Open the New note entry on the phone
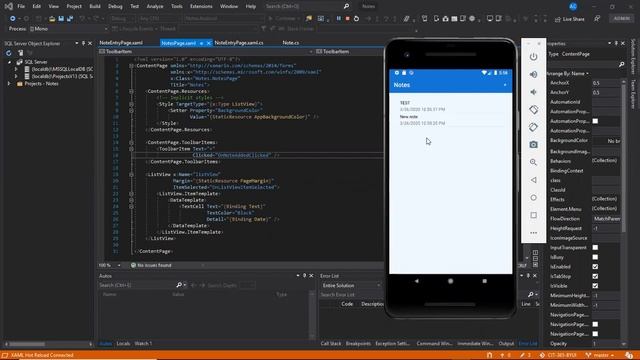This screenshot has width=640, height=360. click(450, 120)
